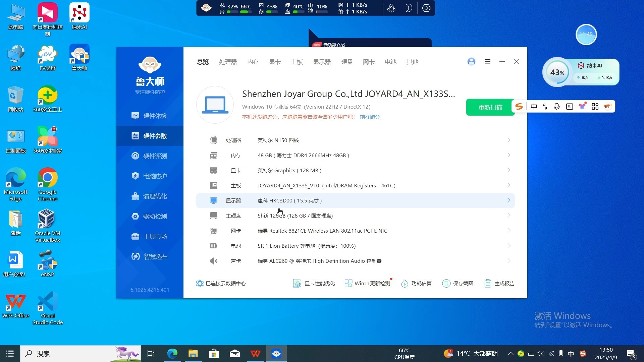Expand the 显示器 惠科 HKC3D00 row
Viewport: 644px width, 362px height.
click(x=356, y=200)
